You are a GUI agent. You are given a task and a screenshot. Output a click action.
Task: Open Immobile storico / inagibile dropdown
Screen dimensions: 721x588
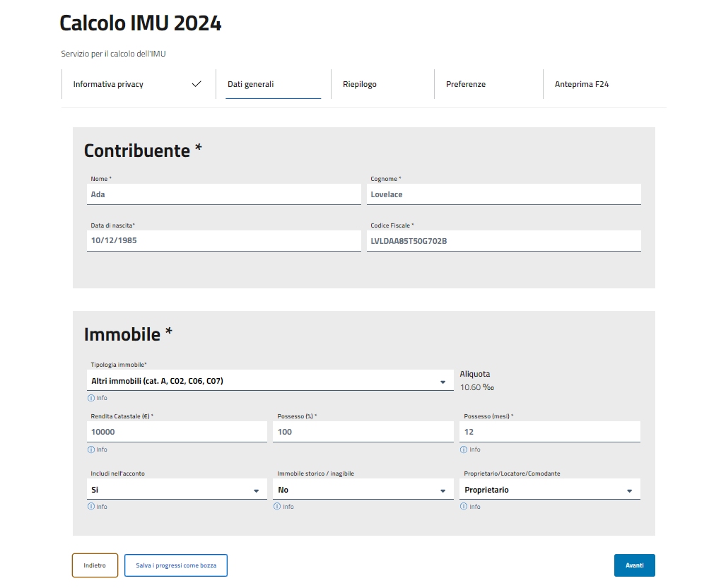442,490
